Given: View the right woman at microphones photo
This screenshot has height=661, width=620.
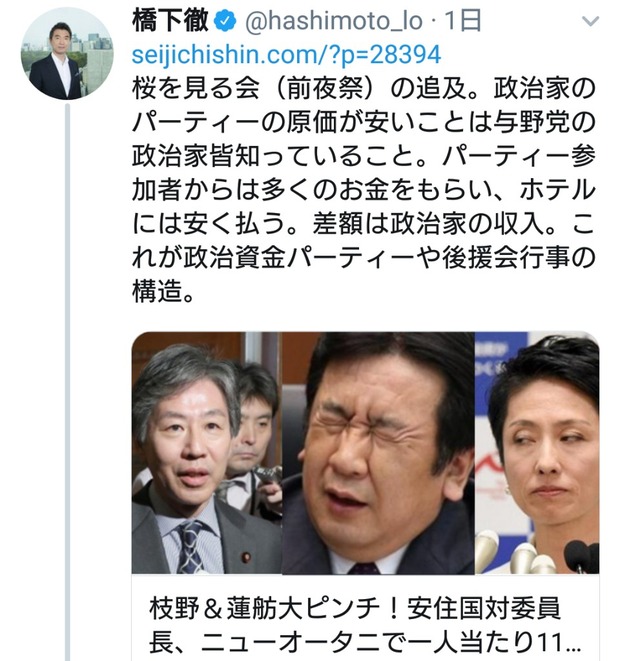Looking at the screenshot, I should pyautogui.click(x=537, y=453).
